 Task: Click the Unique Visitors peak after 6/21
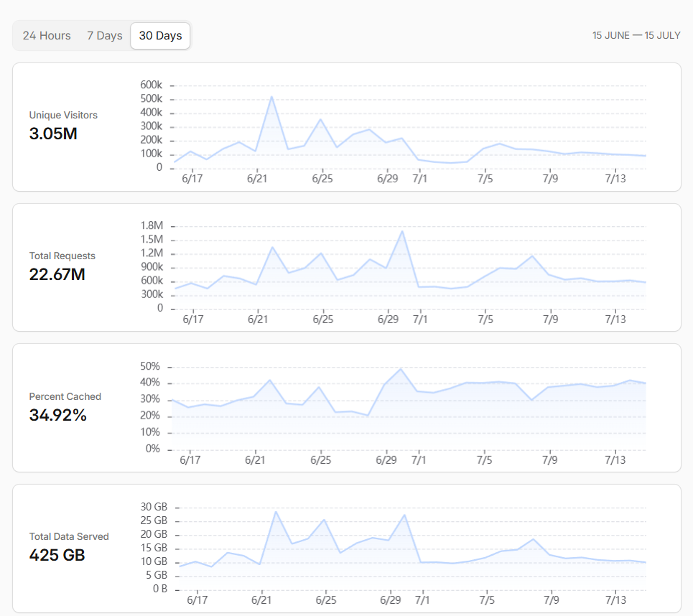tap(271, 97)
